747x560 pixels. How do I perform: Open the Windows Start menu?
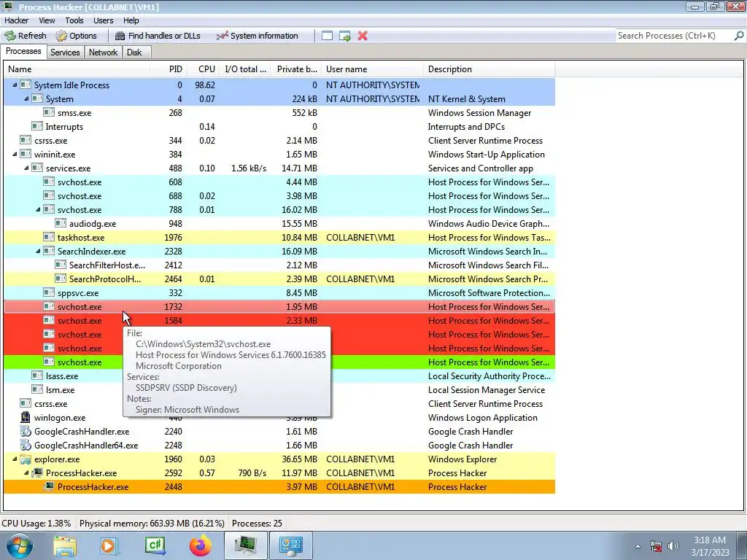19,545
